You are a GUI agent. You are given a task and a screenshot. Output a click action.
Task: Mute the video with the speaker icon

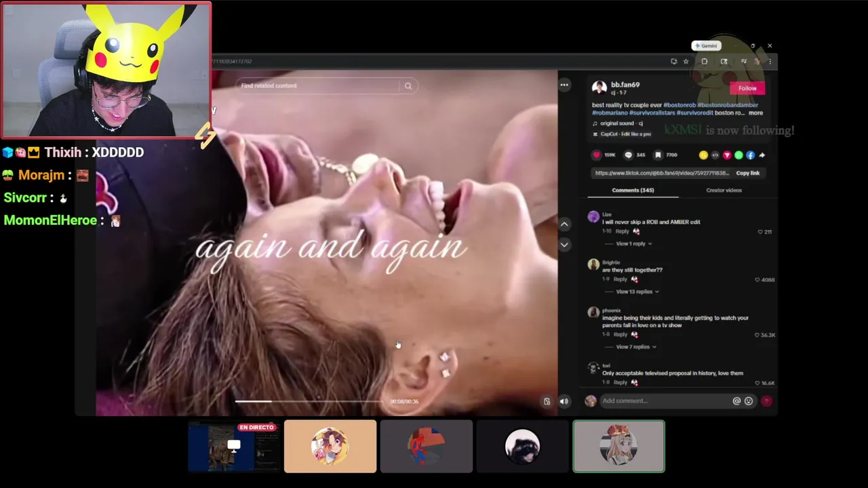(564, 401)
